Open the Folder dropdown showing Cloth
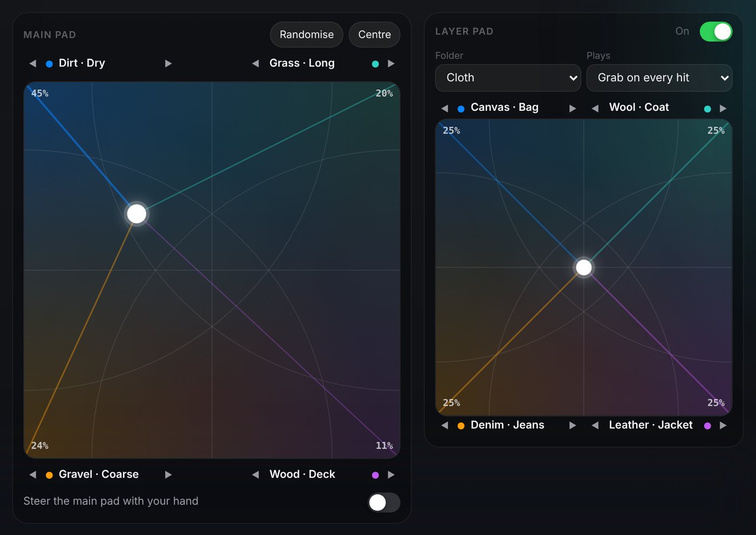756x535 pixels. [x=508, y=78]
